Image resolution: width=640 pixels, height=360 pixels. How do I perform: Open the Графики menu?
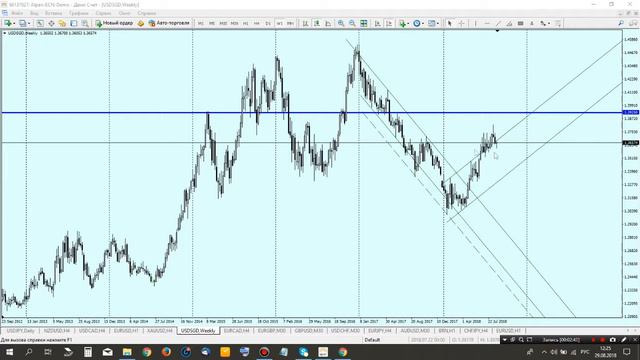78,13
